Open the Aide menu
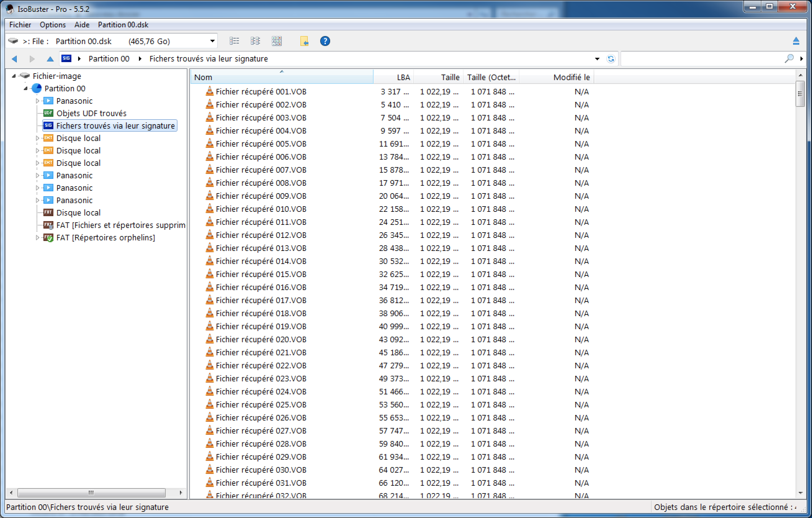Image resolution: width=812 pixels, height=518 pixels. point(82,25)
